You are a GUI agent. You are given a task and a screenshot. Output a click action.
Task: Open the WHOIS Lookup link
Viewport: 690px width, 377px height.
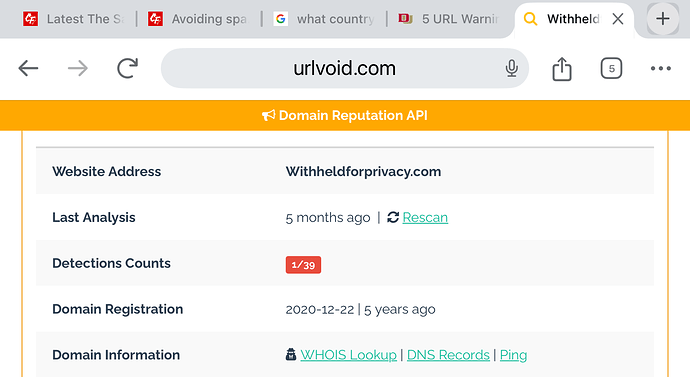click(348, 355)
